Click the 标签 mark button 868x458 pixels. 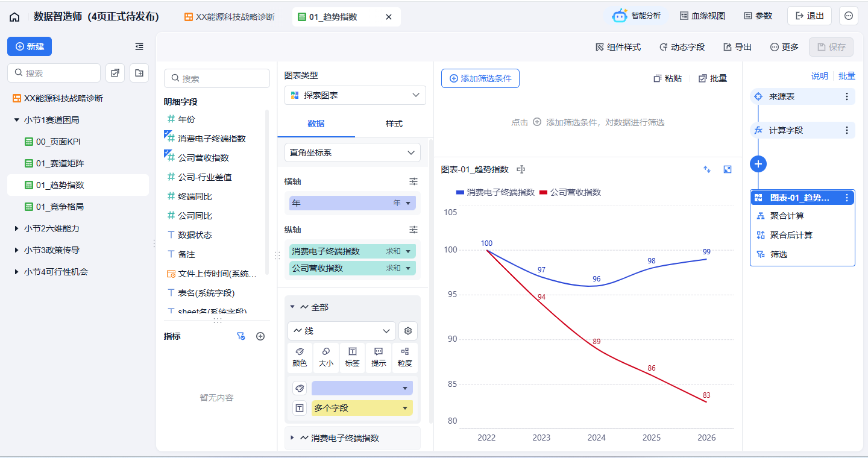click(353, 358)
